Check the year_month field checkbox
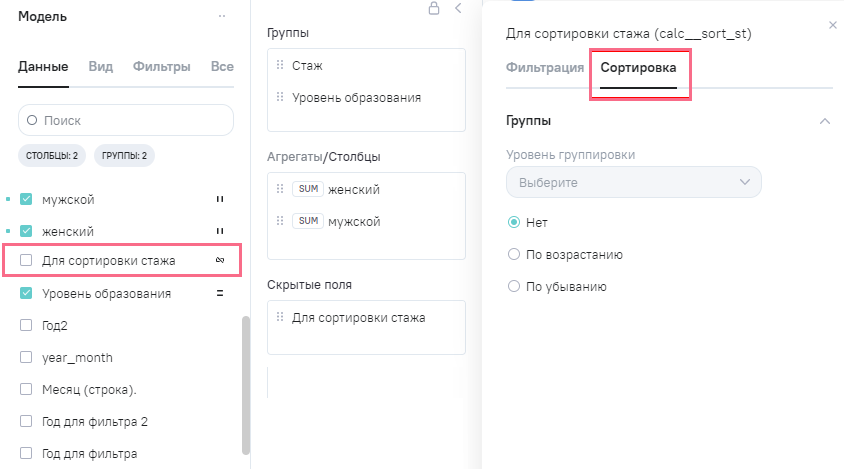Viewport: 844px width, 469px height. [x=27, y=357]
